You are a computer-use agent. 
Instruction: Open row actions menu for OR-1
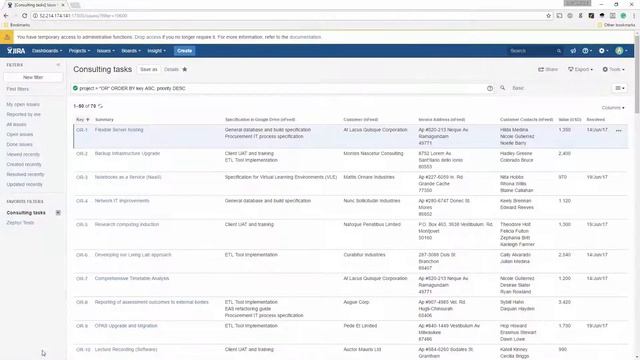click(x=619, y=131)
